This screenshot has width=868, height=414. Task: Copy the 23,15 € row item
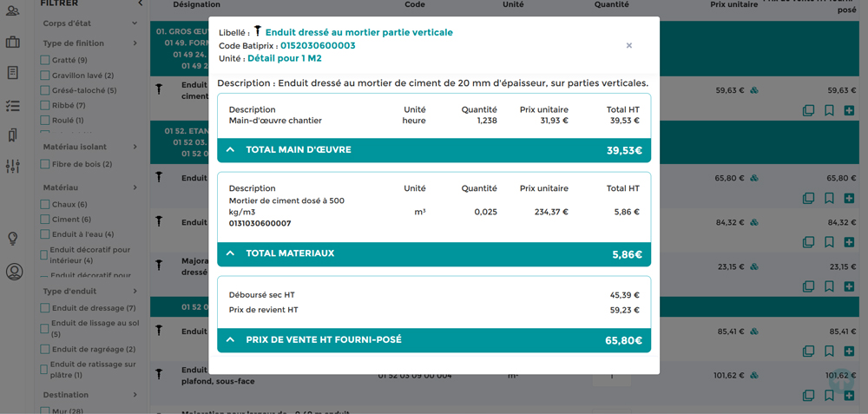(x=808, y=286)
